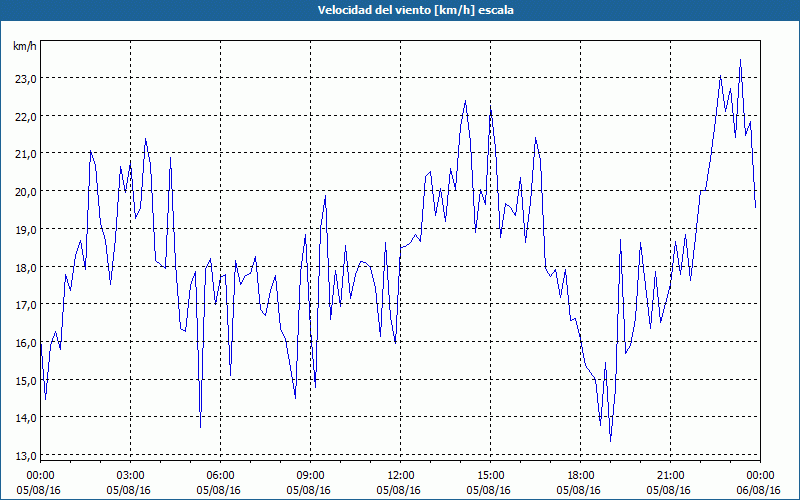Click the 22,0 y-axis value

[x=25, y=117]
